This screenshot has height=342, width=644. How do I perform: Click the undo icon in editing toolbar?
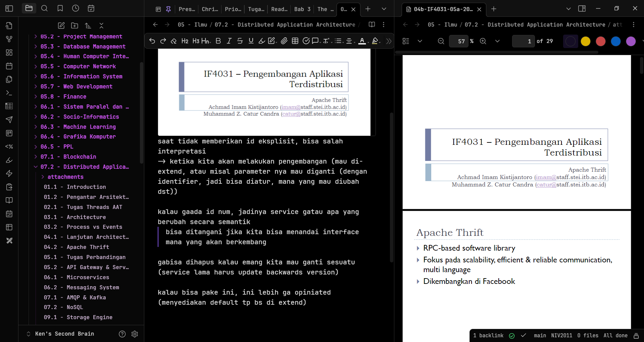point(152,41)
